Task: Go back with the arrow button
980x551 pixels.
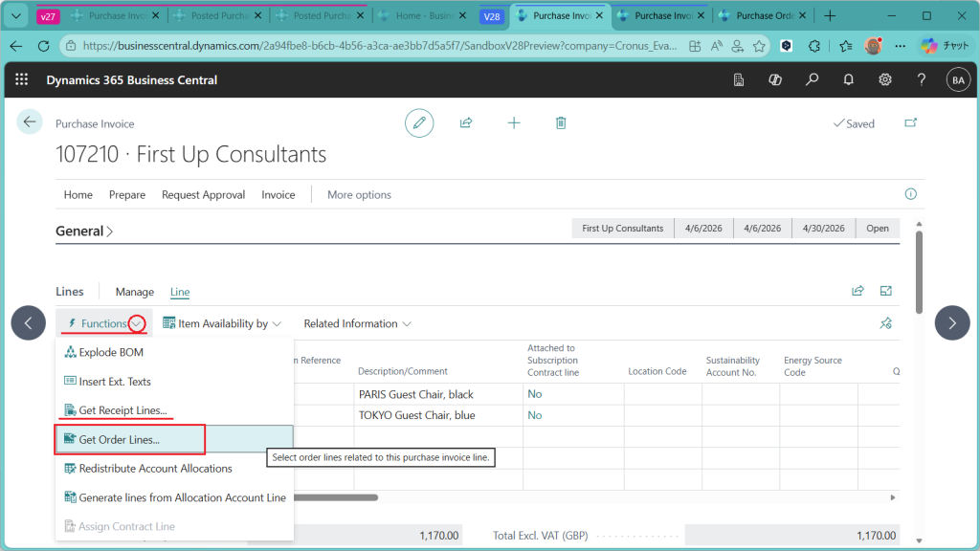Action: tap(30, 121)
